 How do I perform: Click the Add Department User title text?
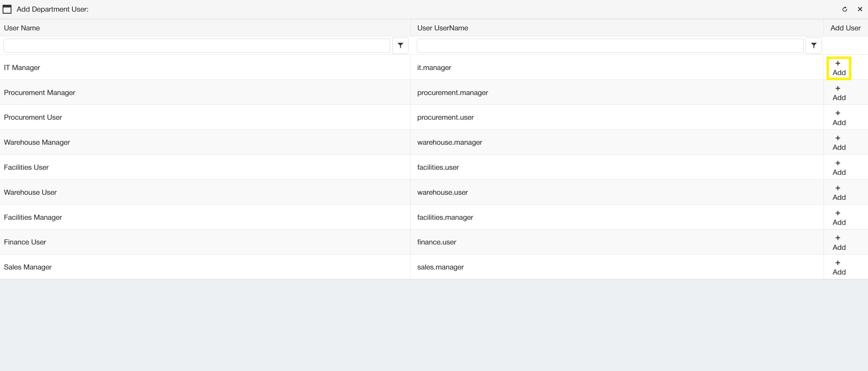pos(52,9)
